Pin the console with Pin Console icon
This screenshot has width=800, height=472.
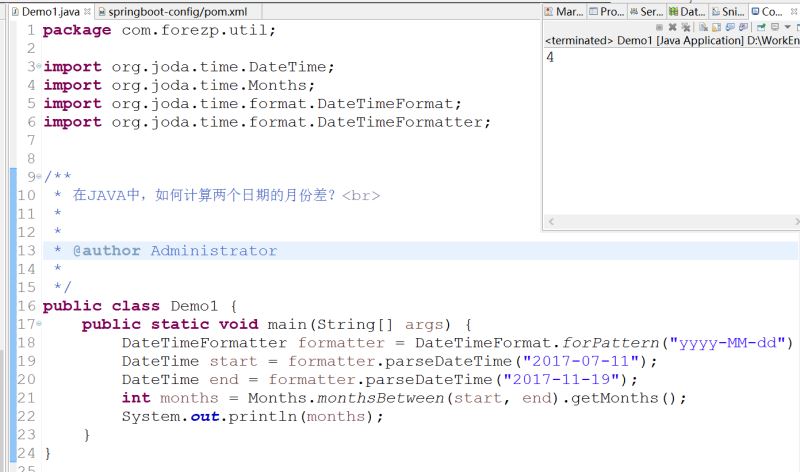tap(761, 27)
